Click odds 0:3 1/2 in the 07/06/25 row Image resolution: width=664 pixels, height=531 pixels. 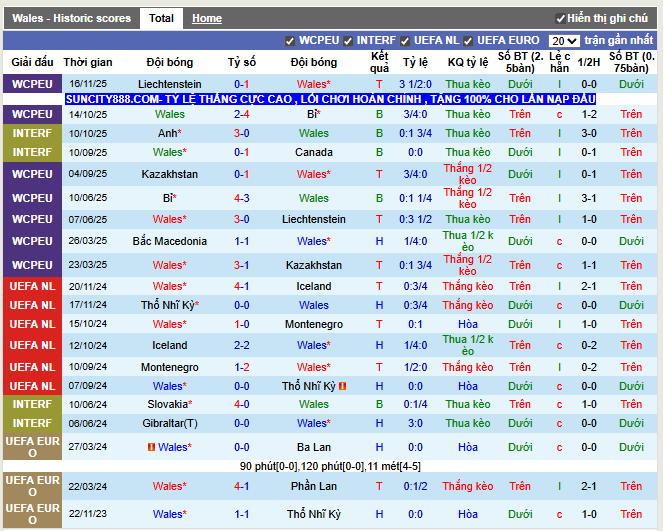[x=415, y=219]
